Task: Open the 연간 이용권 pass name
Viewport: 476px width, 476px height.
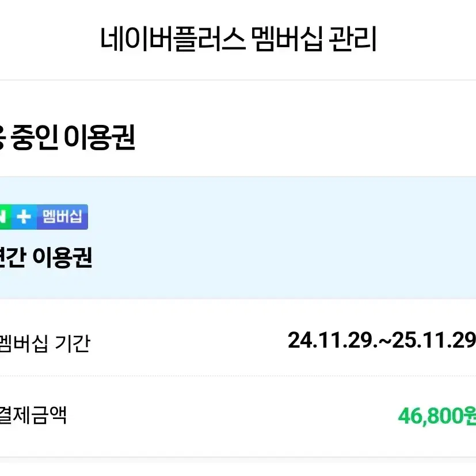Action: (46, 257)
